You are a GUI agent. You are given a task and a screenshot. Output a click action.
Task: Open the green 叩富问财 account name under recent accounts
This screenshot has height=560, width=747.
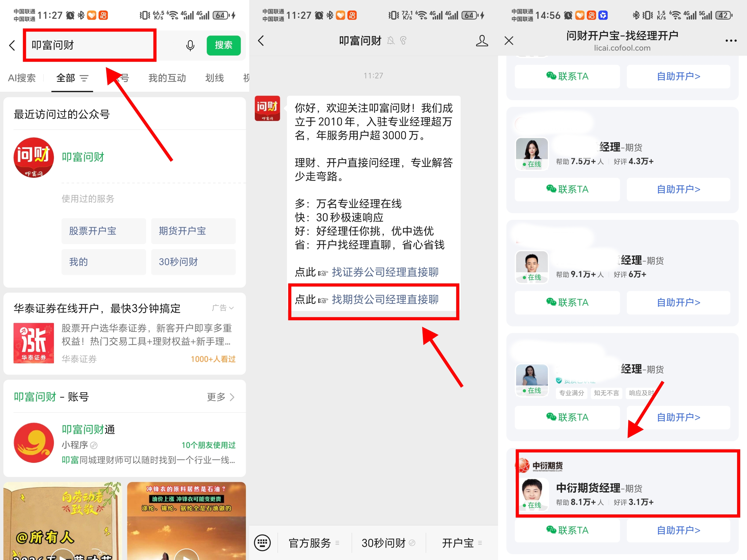click(x=83, y=157)
